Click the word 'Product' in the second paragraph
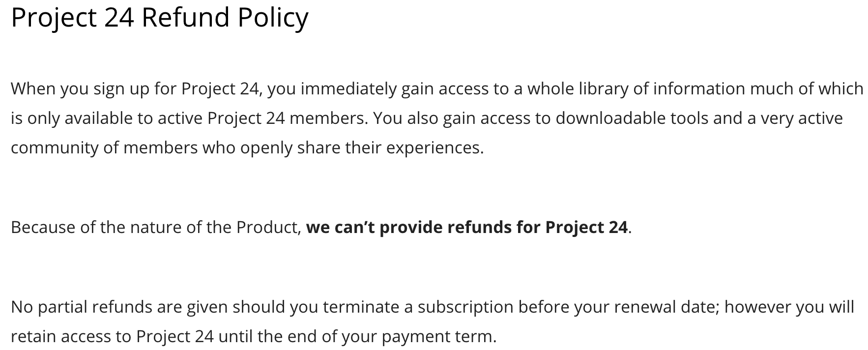The width and height of the screenshot is (868, 350). point(267,227)
